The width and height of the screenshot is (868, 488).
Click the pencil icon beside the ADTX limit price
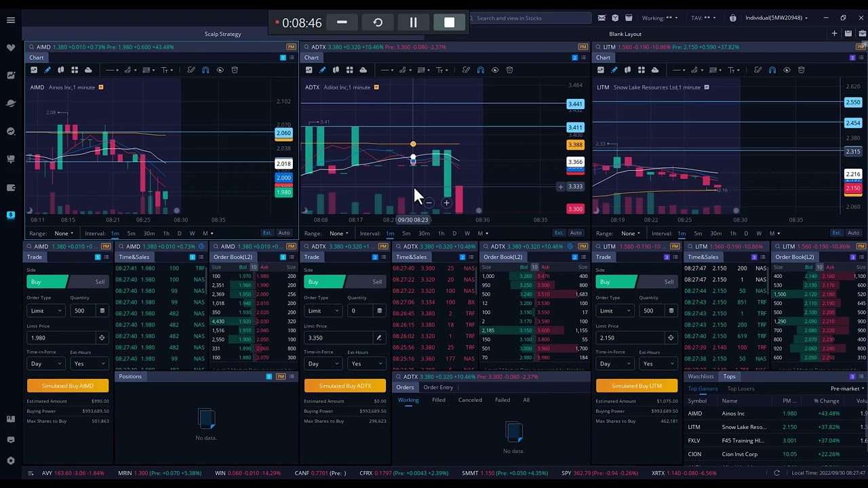tap(379, 338)
